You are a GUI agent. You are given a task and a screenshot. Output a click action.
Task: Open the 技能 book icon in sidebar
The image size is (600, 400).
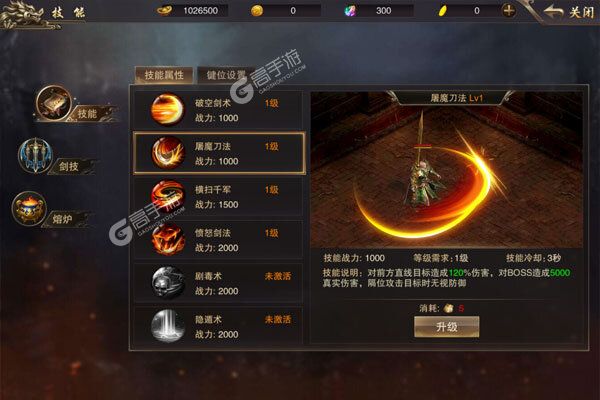(x=54, y=103)
